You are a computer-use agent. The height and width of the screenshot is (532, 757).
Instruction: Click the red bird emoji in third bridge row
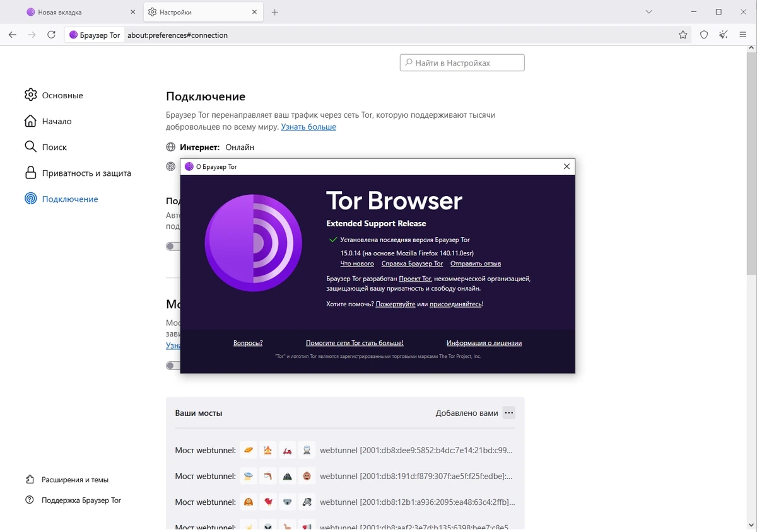pos(268,502)
